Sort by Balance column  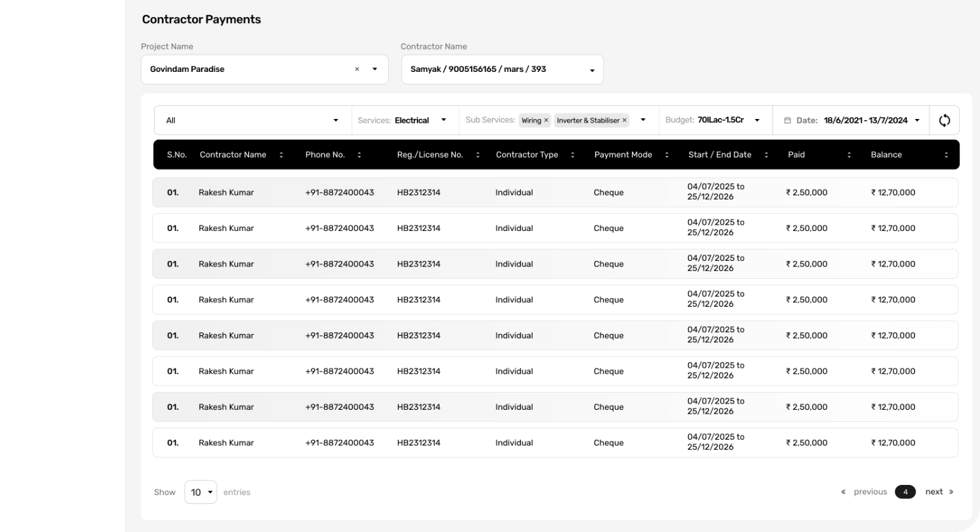click(946, 155)
